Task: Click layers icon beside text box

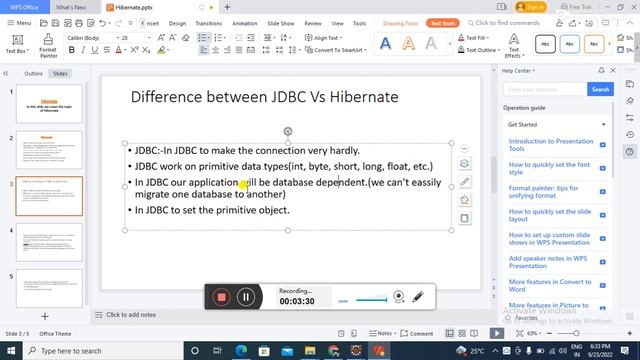Action: 464,164
